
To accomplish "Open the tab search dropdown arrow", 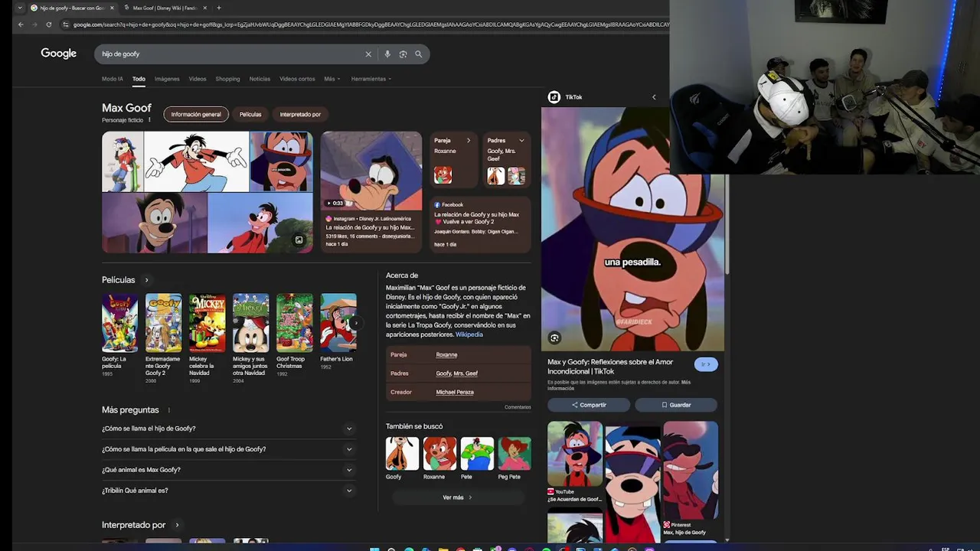I will [18, 8].
